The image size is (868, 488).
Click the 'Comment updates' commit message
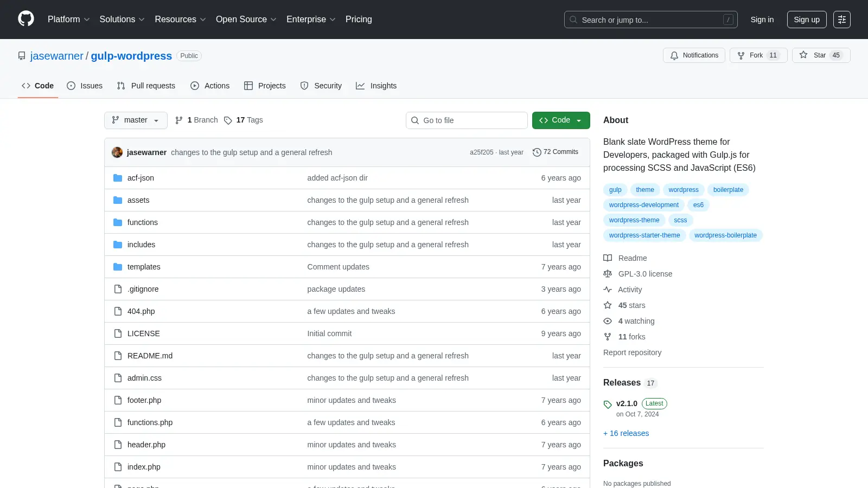[338, 267]
